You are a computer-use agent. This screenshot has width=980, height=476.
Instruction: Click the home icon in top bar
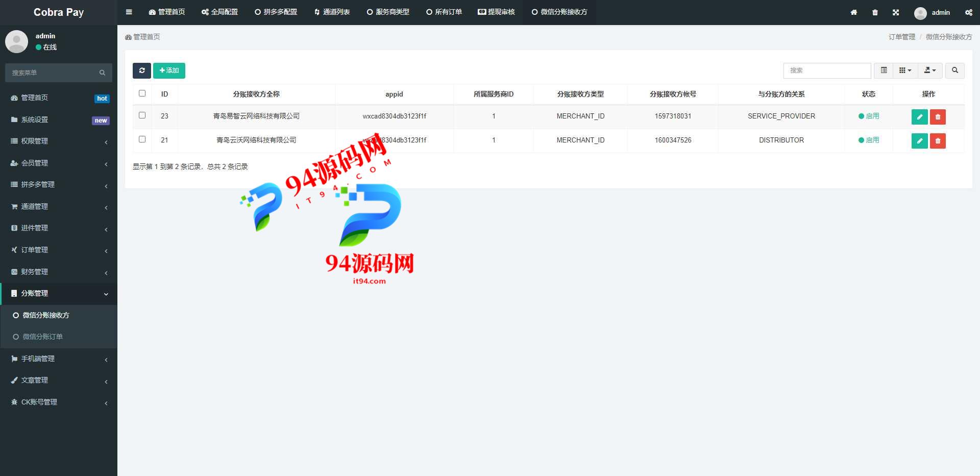tap(853, 12)
